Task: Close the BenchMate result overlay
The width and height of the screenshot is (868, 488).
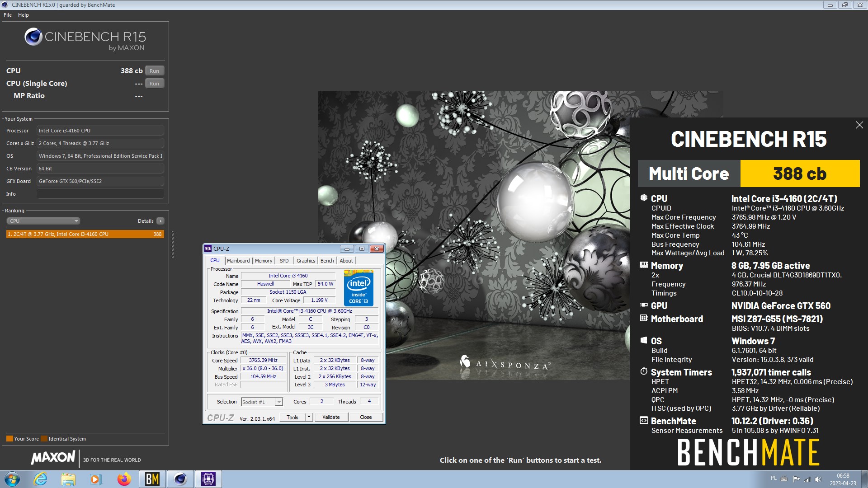Action: (x=859, y=125)
